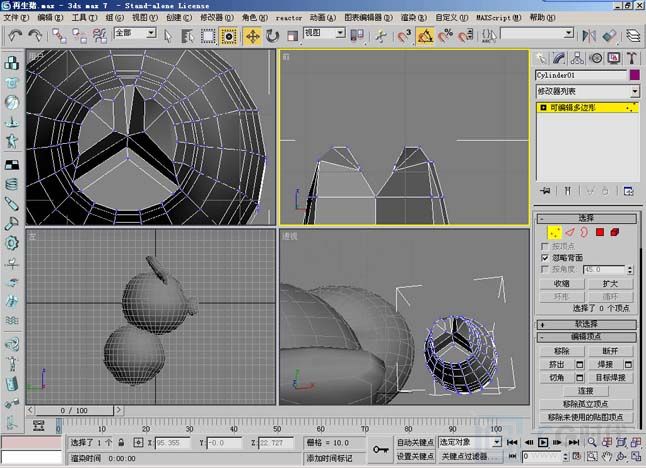Toggle the 3D Snaps icon
646x468 pixels.
click(405, 36)
